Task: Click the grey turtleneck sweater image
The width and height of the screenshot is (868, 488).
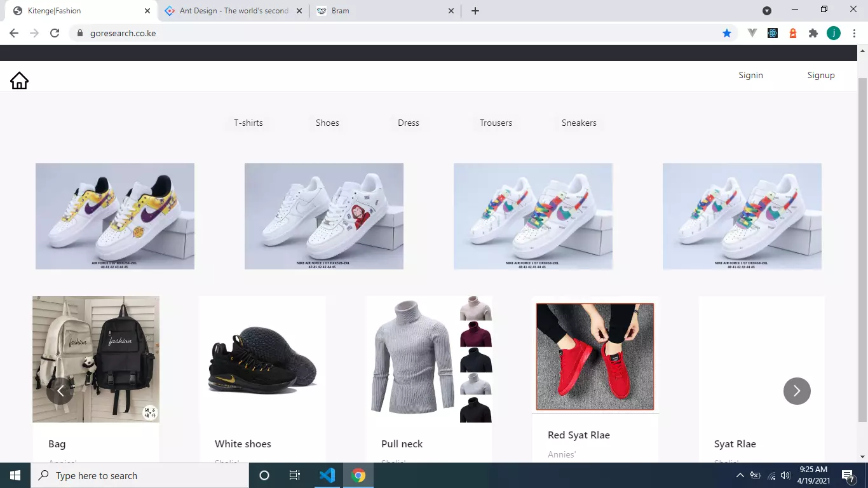Action: point(429,359)
